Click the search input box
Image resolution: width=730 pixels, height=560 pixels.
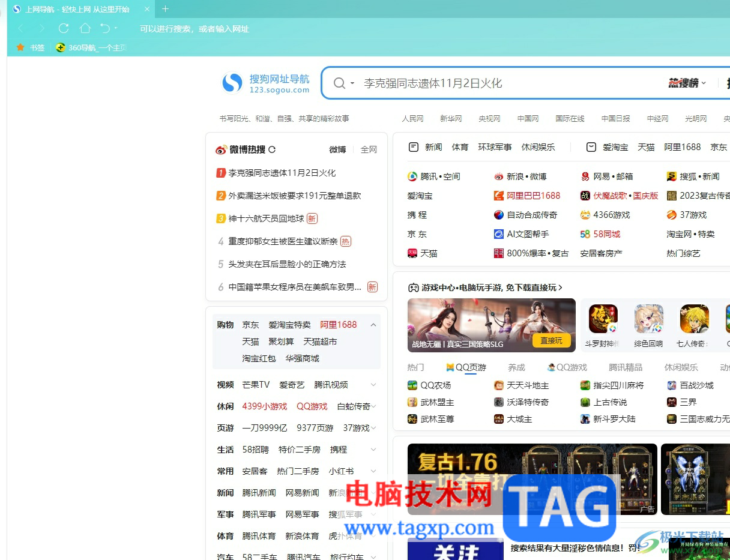coord(510,83)
